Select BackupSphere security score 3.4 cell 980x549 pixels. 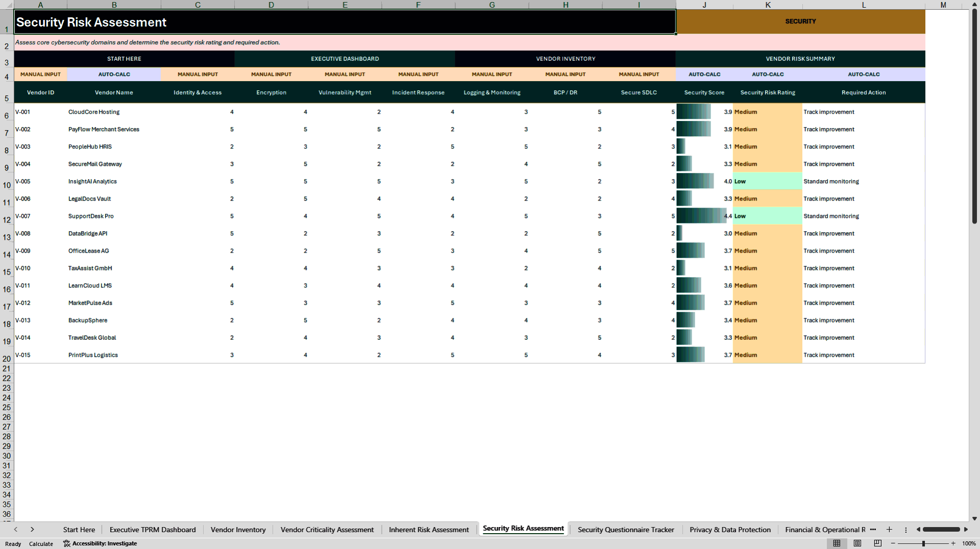[x=704, y=320]
